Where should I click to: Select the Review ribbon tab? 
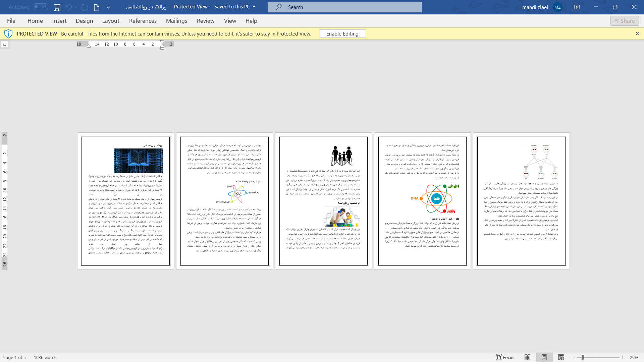click(205, 21)
